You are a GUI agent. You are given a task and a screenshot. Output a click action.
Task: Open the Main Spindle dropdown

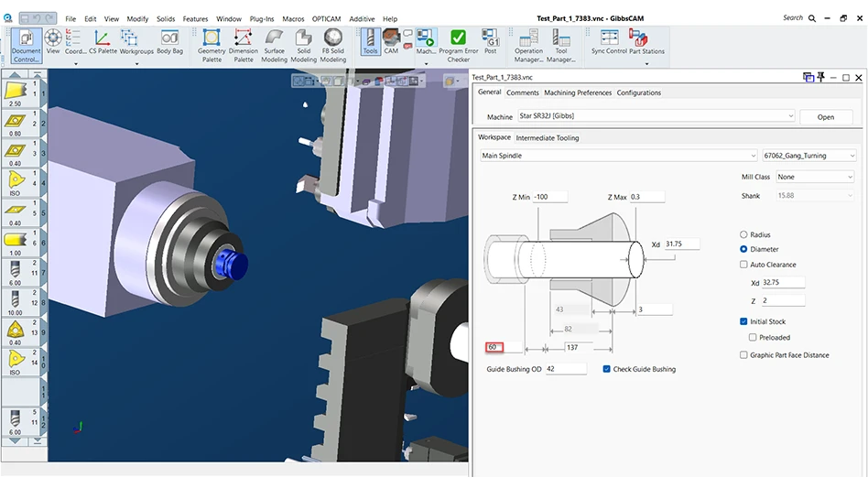click(x=618, y=156)
